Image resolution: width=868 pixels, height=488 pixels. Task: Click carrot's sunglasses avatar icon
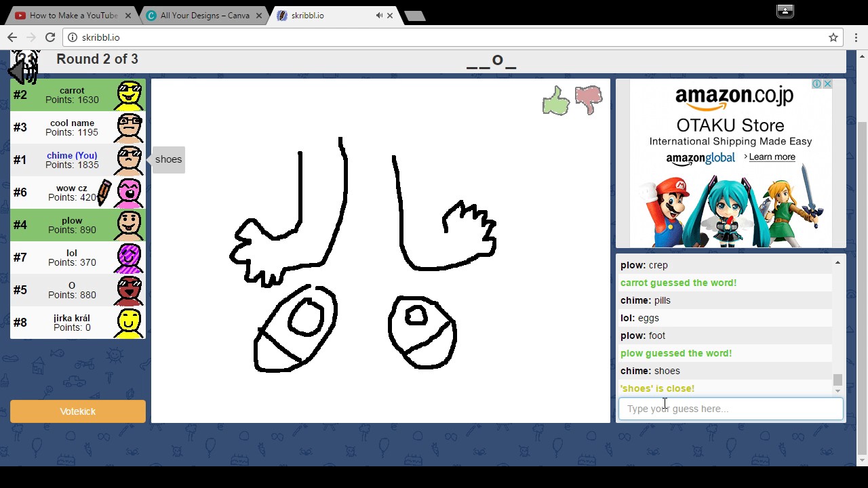(x=128, y=95)
